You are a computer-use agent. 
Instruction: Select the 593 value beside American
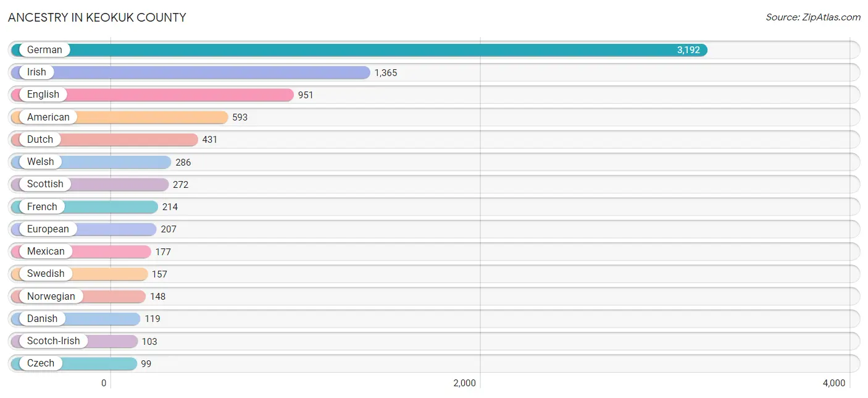pos(240,117)
